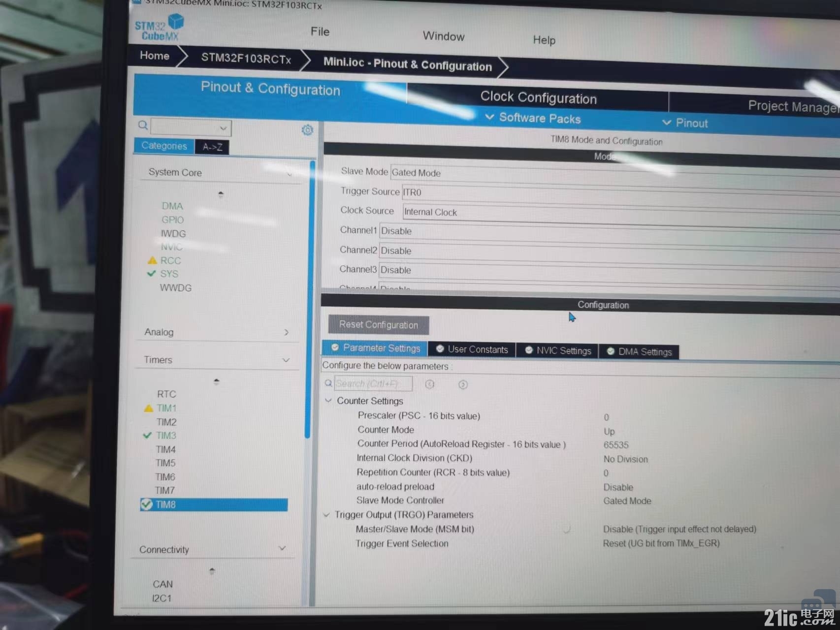The width and height of the screenshot is (840, 630).
Task: Select CAN in Connectivity list
Action: click(162, 584)
